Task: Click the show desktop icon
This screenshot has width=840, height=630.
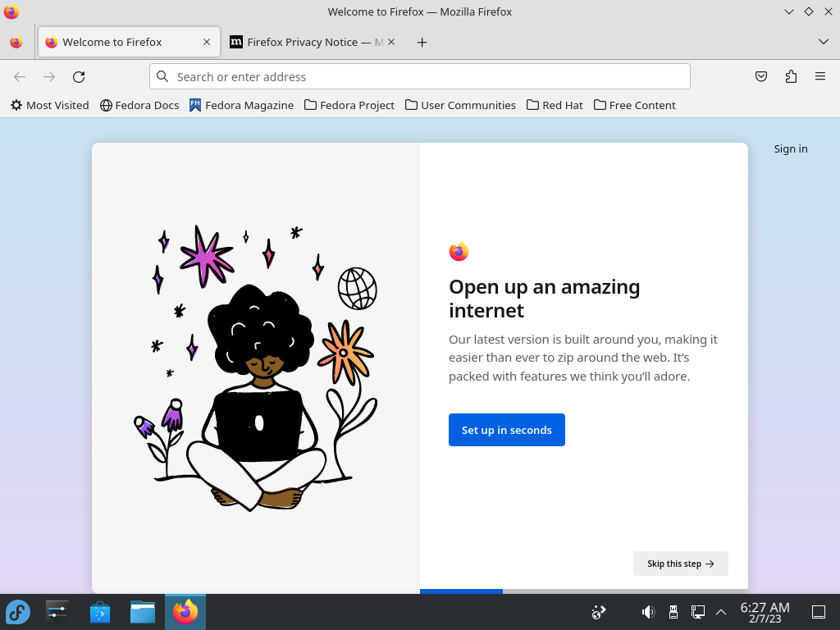Action: point(819,612)
